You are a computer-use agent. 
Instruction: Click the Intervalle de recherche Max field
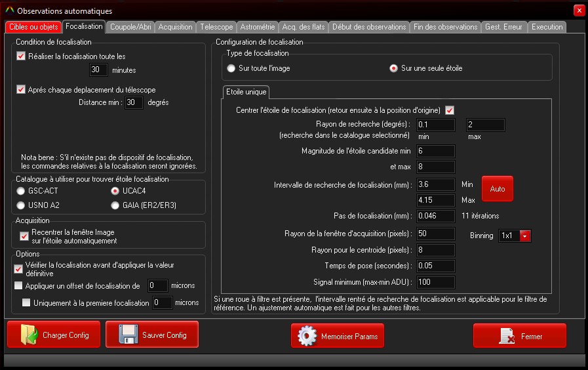[436, 200]
